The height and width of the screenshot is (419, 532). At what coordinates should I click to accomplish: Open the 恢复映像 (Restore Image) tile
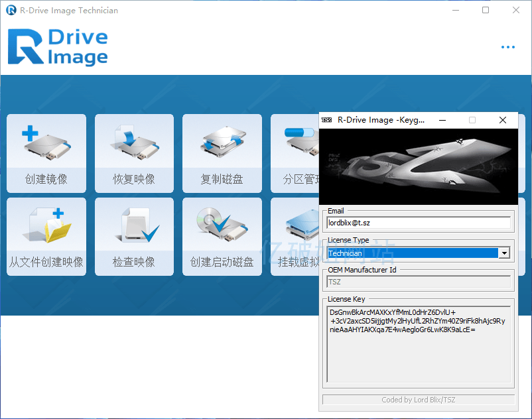134,152
